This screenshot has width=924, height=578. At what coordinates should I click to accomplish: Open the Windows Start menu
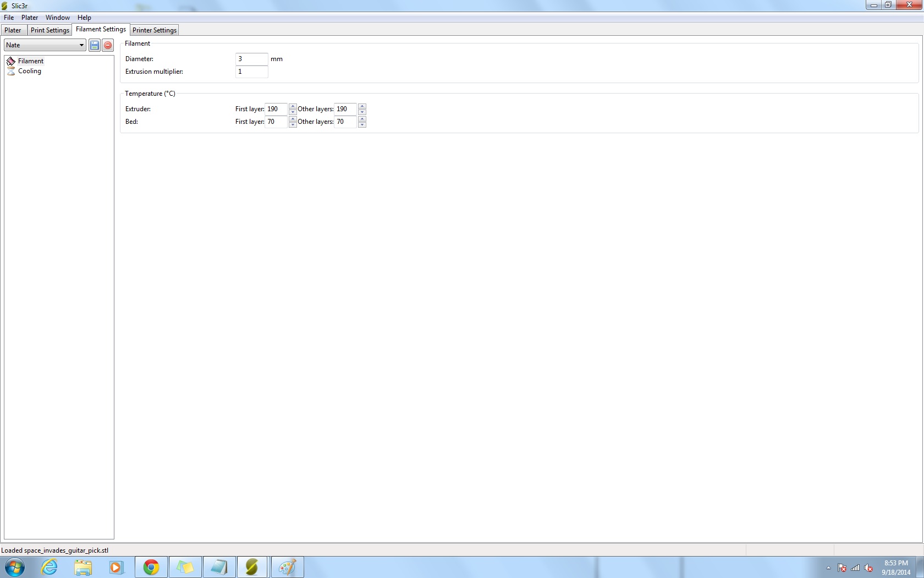(15, 567)
